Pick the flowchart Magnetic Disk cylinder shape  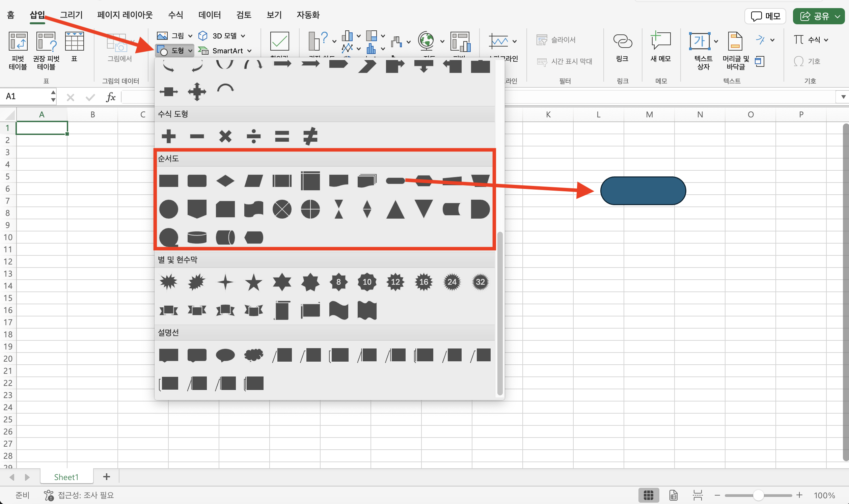point(197,237)
